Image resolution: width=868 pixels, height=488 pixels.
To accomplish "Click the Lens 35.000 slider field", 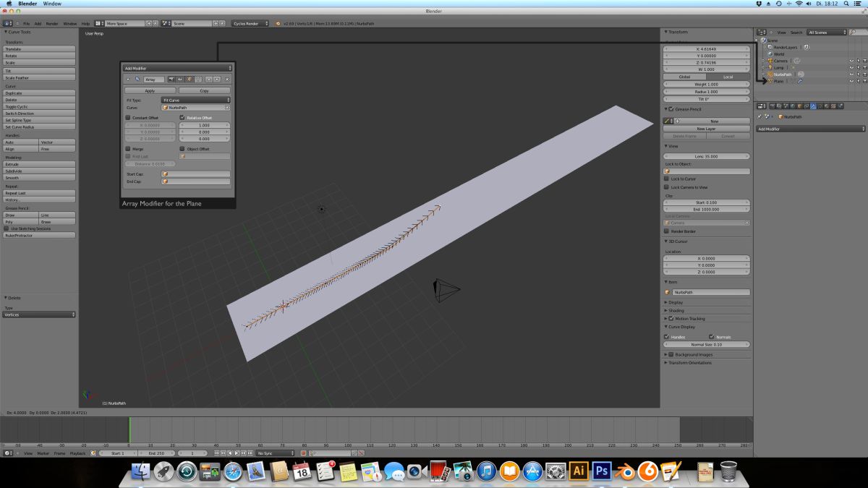I will (x=707, y=156).
